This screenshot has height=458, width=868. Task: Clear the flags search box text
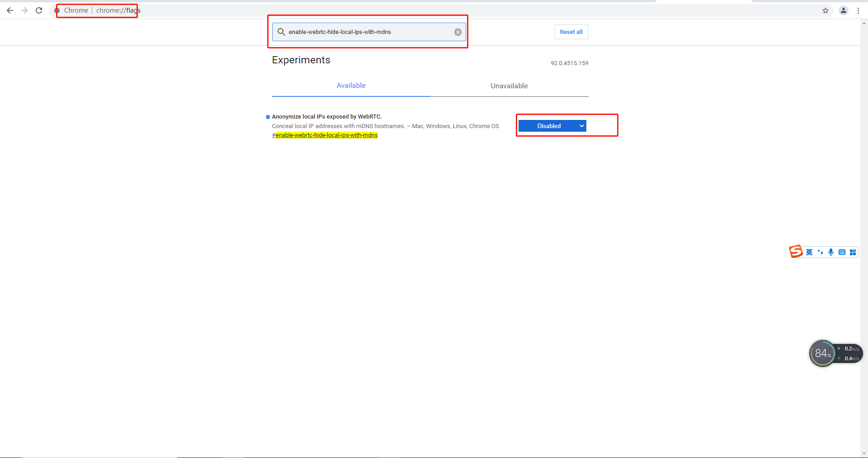tap(458, 32)
